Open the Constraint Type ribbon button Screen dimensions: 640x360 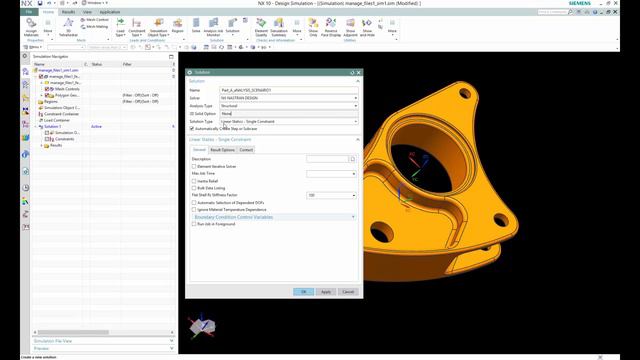137,27
